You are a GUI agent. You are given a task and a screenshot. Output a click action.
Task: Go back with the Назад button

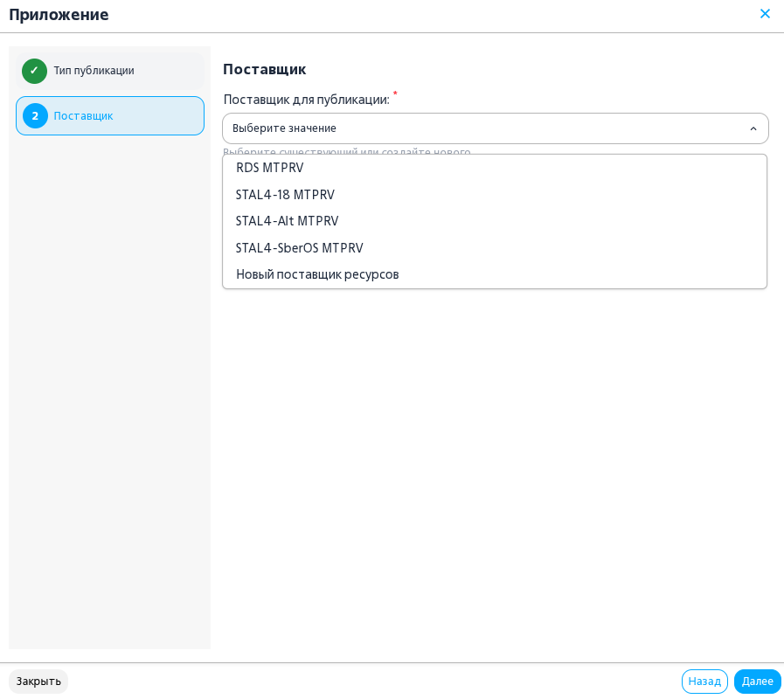(x=704, y=682)
